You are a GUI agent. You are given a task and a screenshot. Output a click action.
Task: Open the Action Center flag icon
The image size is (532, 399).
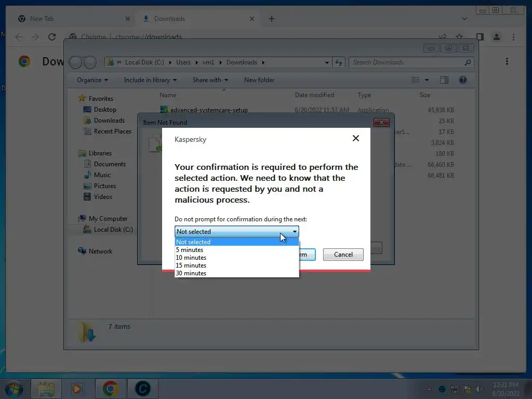(467, 389)
